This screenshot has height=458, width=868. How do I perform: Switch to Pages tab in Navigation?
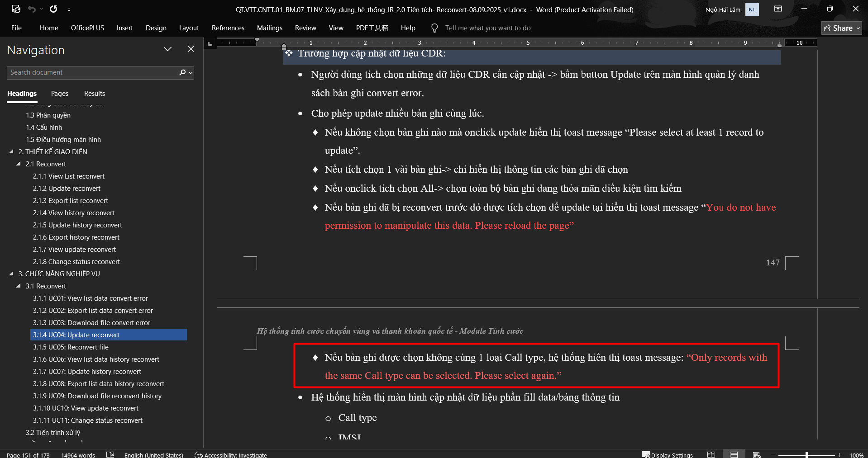[60, 94]
